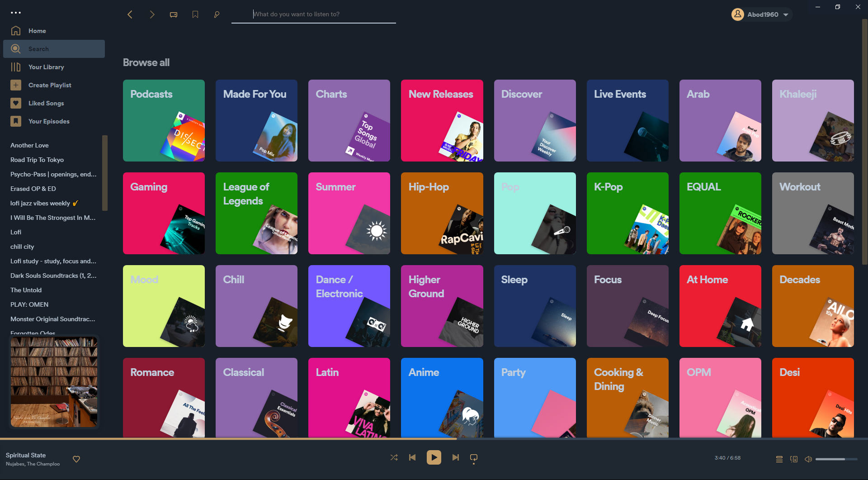
Task: Open the Decades category card
Action: [813, 306]
